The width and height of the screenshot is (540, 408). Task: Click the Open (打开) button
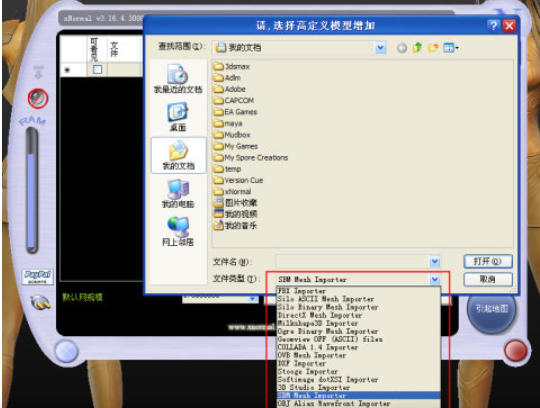point(488,261)
